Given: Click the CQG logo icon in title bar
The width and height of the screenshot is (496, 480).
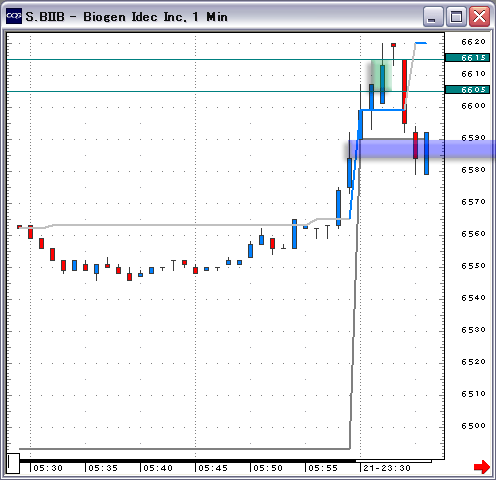Looking at the screenshot, I should pyautogui.click(x=14, y=16).
